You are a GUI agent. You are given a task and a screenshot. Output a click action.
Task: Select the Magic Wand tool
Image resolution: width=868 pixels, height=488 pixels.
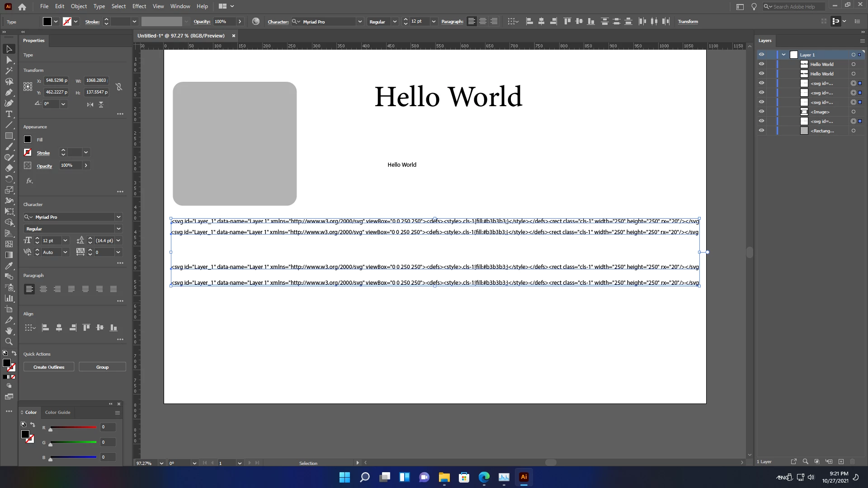(9, 70)
